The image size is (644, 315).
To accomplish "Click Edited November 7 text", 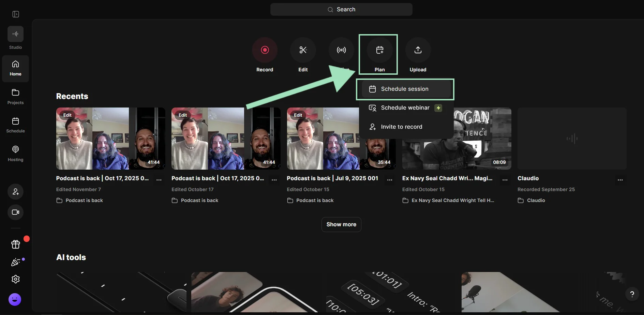I will pos(78,189).
